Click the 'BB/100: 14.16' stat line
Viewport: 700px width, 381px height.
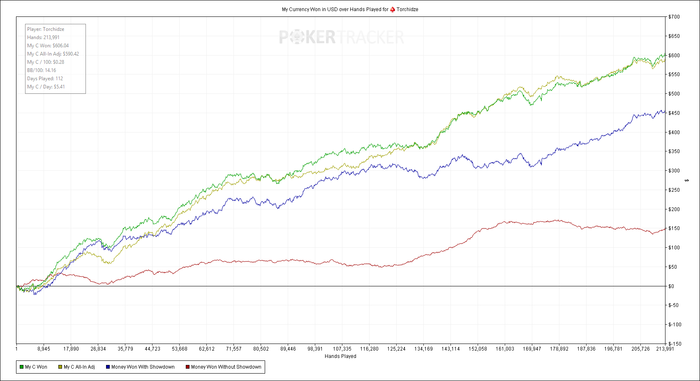click(x=42, y=70)
